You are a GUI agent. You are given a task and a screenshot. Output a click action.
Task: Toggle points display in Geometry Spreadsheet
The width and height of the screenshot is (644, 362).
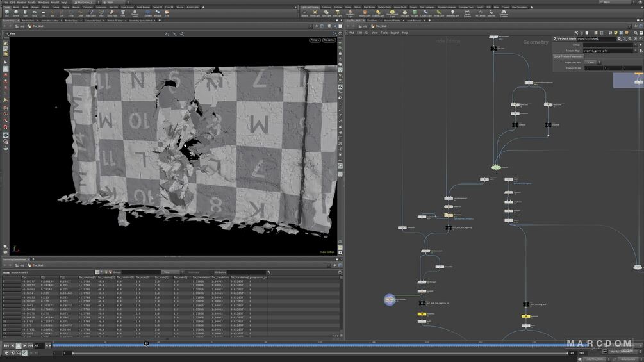tap(97, 272)
